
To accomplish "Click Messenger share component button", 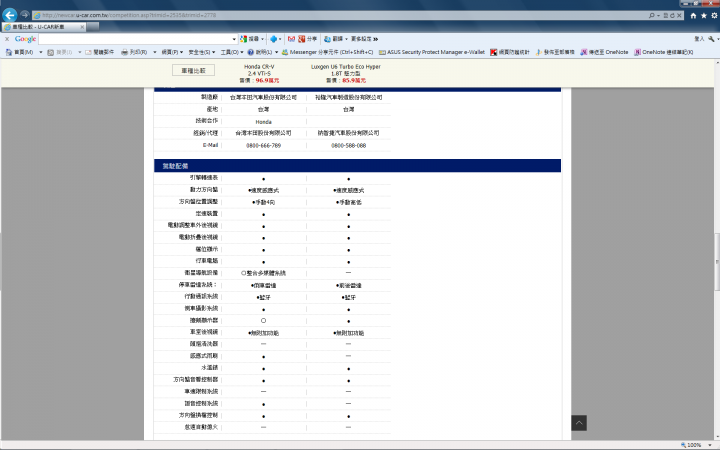I will [x=327, y=52].
